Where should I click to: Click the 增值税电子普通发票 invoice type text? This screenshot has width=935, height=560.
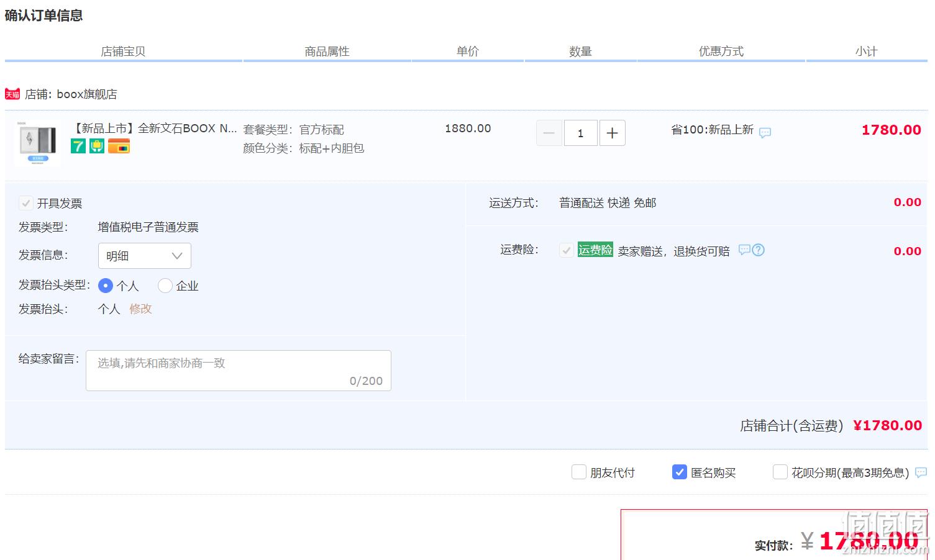(x=148, y=227)
